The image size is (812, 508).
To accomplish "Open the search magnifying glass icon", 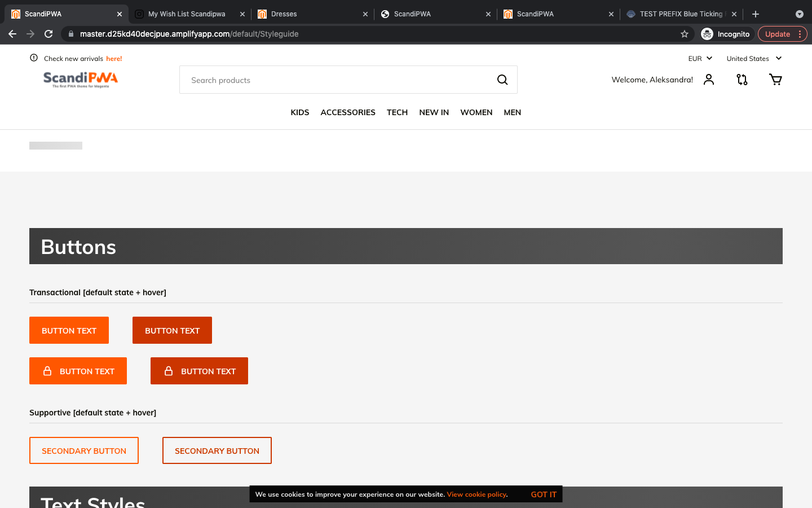I will click(x=502, y=80).
